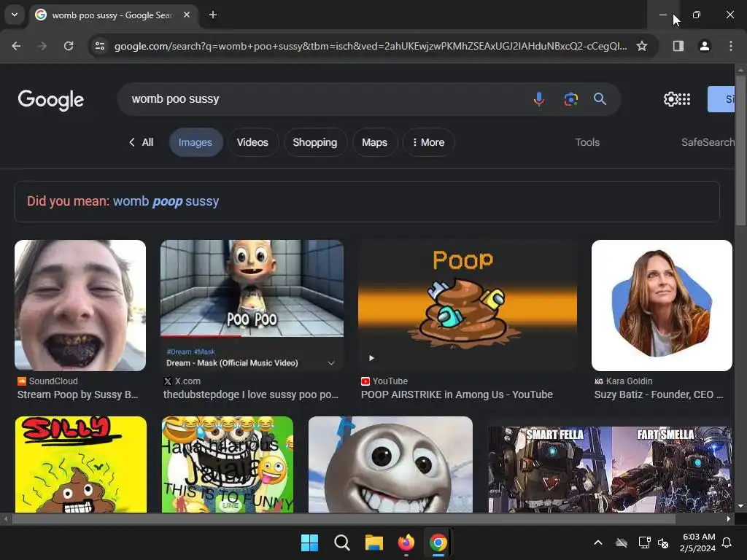
Task: Click the Chrome taskbar icon
Action: [438, 542]
